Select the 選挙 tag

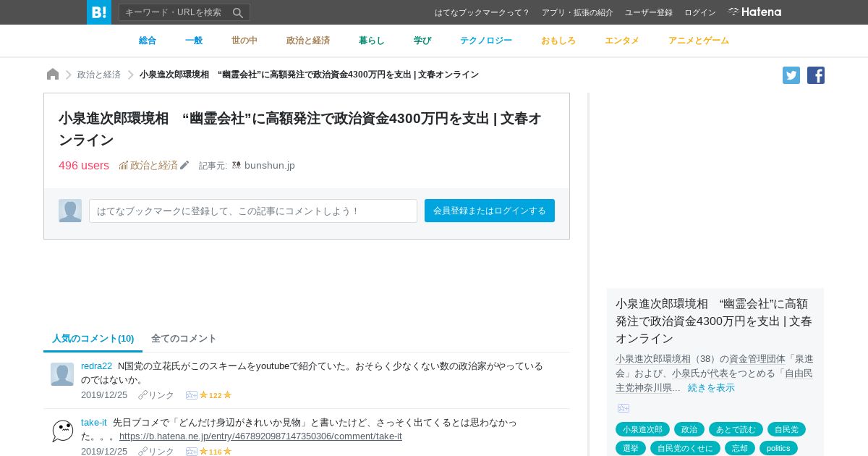tap(631, 448)
